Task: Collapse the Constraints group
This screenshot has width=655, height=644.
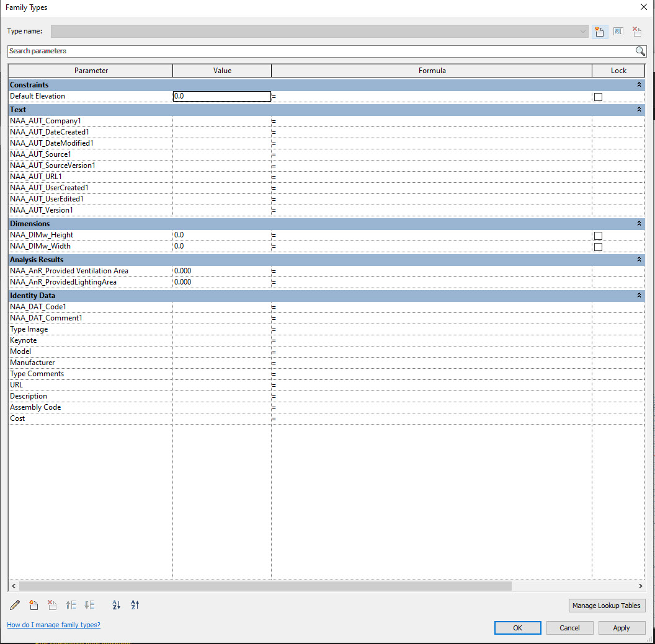Action: click(639, 85)
